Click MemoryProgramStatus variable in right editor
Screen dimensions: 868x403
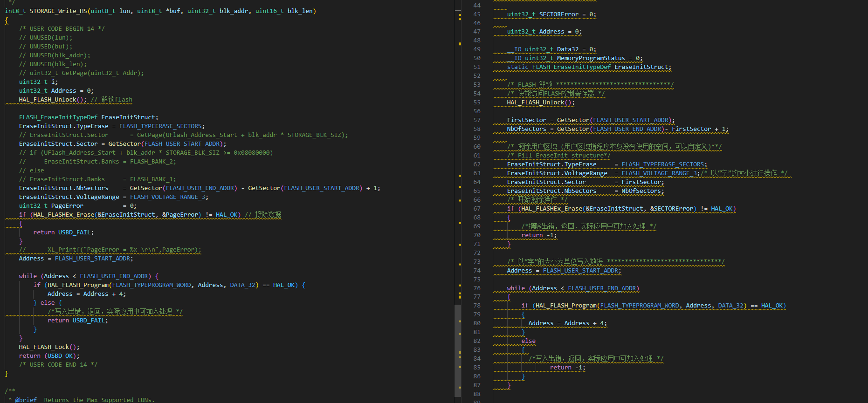tap(591, 58)
